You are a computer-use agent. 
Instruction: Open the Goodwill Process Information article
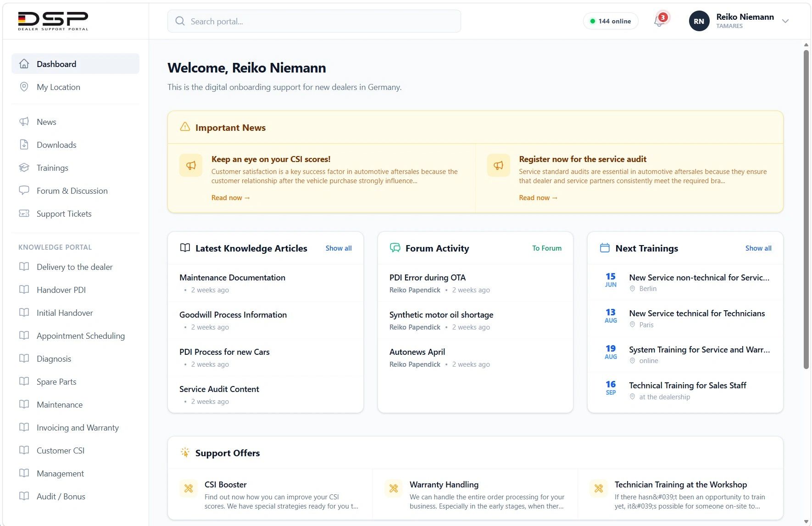[x=266, y=320]
